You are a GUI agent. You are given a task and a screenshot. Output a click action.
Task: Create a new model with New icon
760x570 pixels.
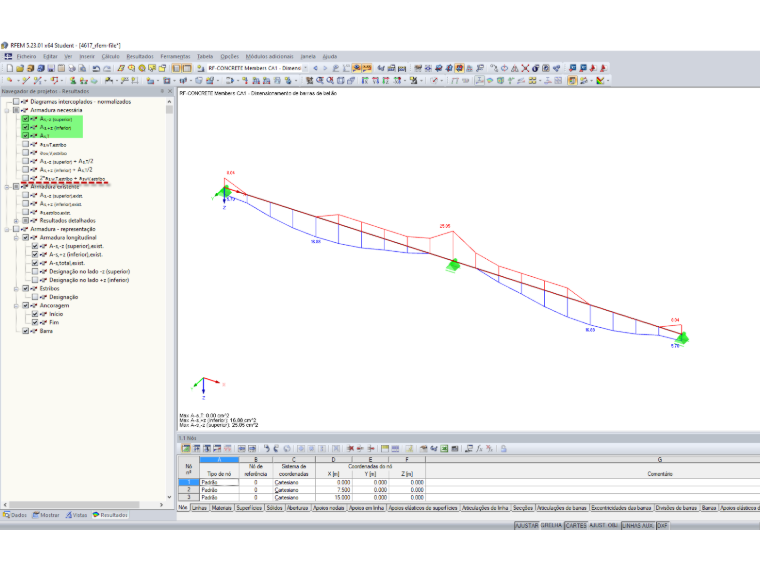pyautogui.click(x=10, y=68)
